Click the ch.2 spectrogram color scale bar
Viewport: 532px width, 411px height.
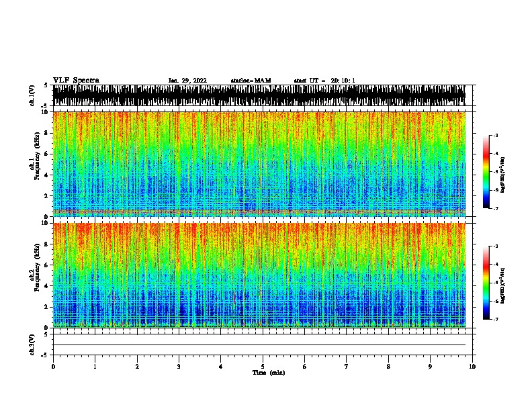pos(486,283)
